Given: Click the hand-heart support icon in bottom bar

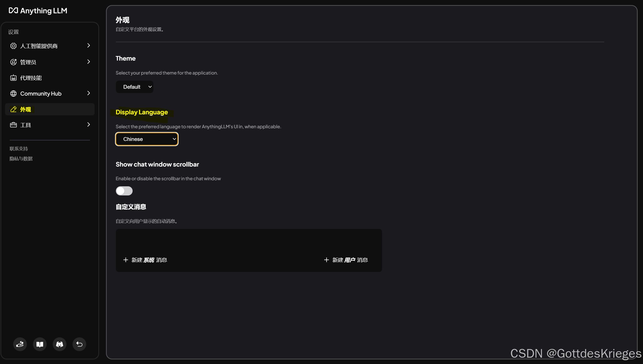Looking at the screenshot, I should 20,344.
